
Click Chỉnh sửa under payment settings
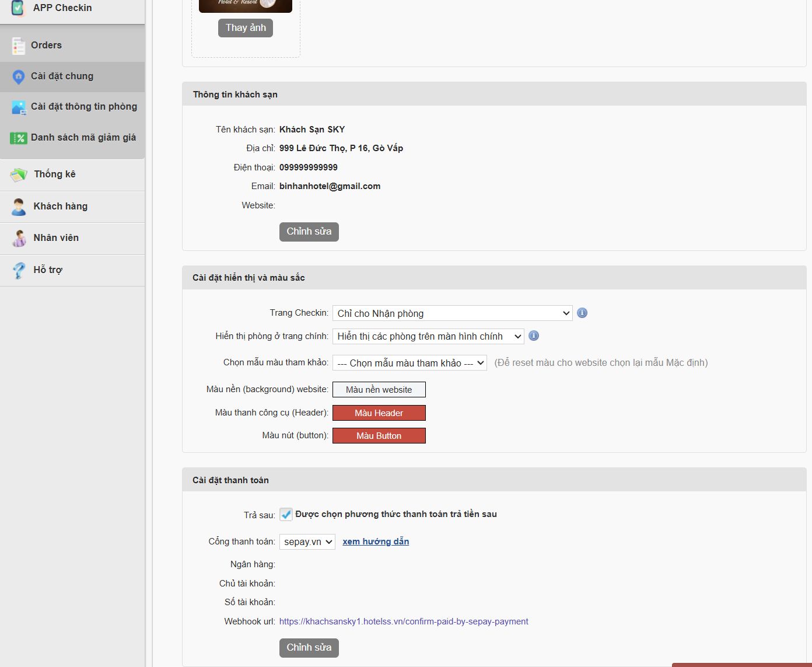click(309, 648)
